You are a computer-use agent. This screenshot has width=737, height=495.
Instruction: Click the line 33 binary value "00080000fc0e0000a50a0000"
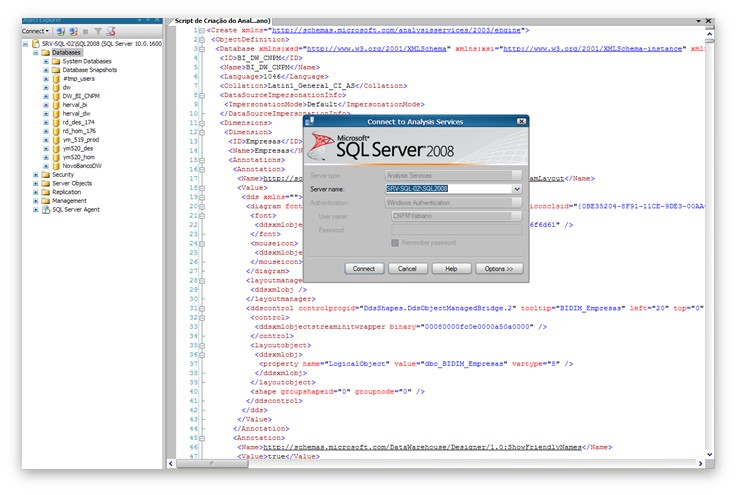click(x=477, y=327)
